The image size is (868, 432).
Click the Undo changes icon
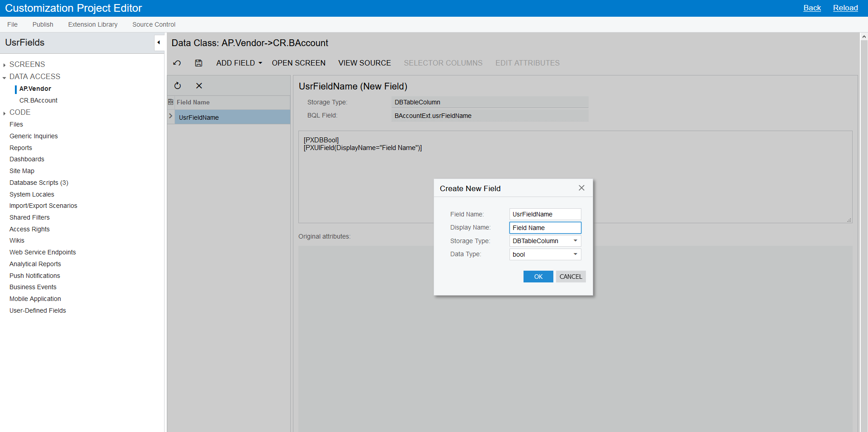(177, 63)
